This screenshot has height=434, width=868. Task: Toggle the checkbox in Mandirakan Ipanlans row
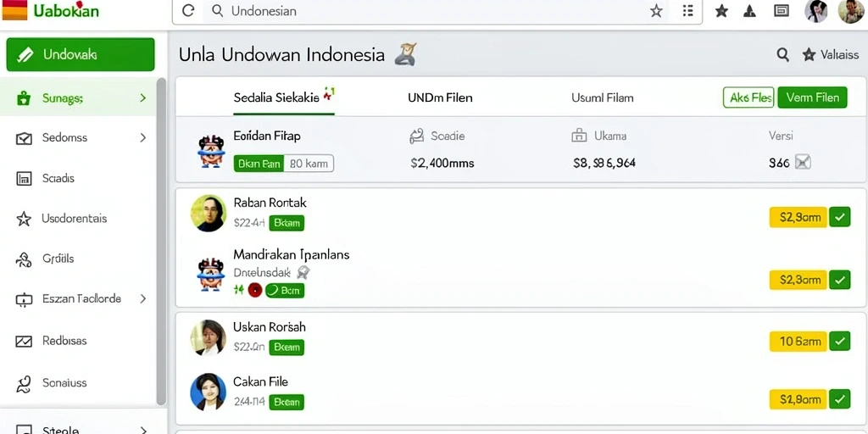click(x=840, y=280)
